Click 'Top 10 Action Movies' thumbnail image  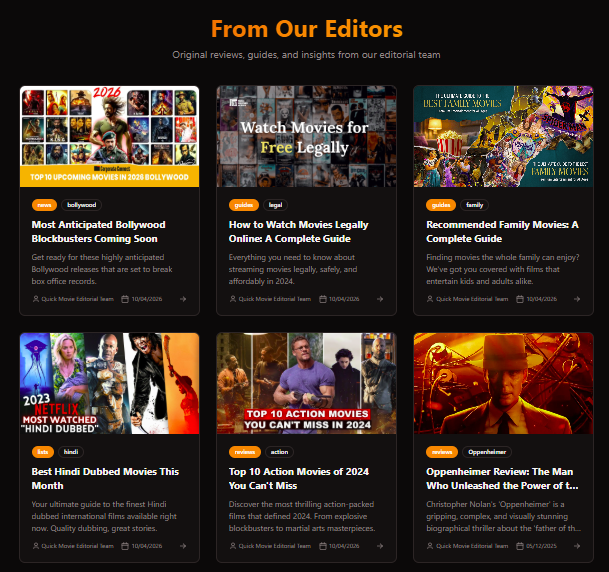tap(306, 384)
